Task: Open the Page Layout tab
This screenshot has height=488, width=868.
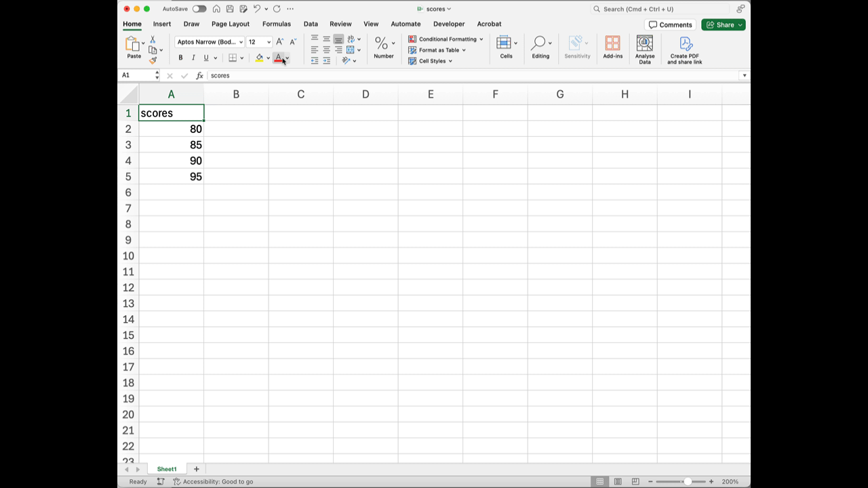Action: pyautogui.click(x=230, y=24)
